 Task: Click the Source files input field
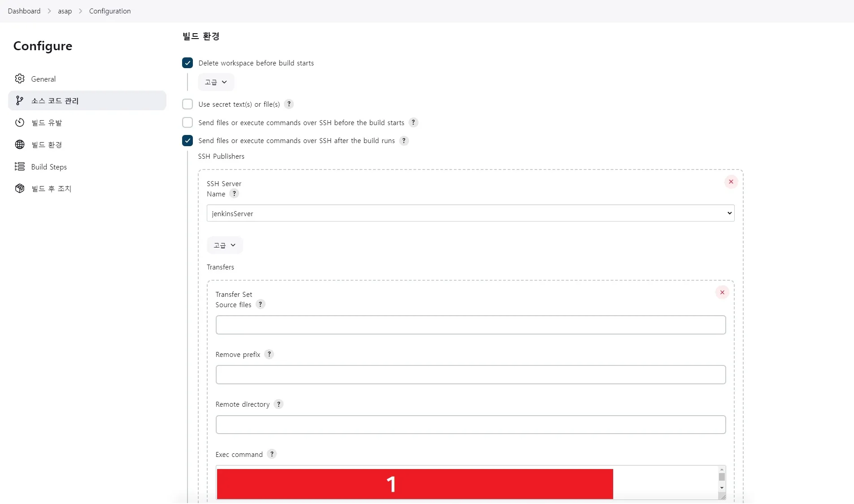tap(470, 325)
